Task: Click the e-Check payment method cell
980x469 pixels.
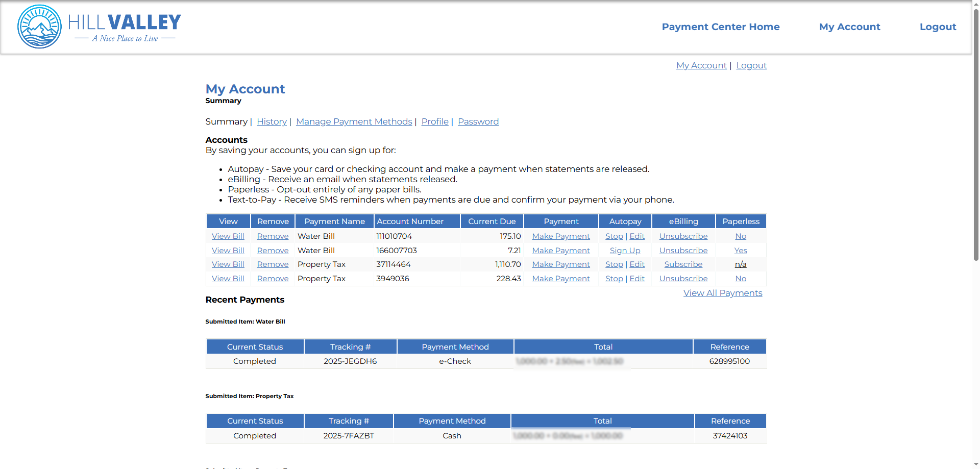Action: pos(455,361)
